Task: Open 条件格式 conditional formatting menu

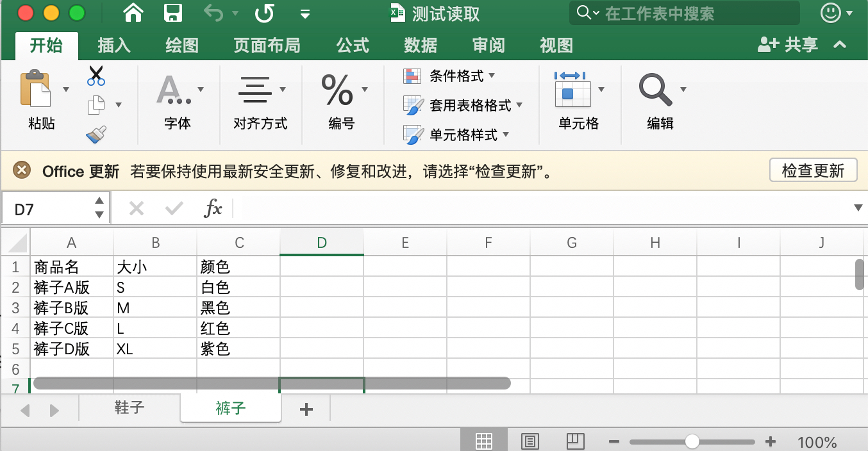Action: tap(449, 76)
